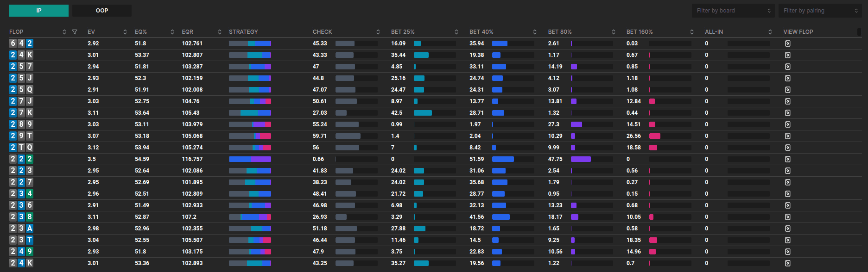The image size is (868, 272).
Task: Sort by CHECK column arrows
Action: [378, 32]
